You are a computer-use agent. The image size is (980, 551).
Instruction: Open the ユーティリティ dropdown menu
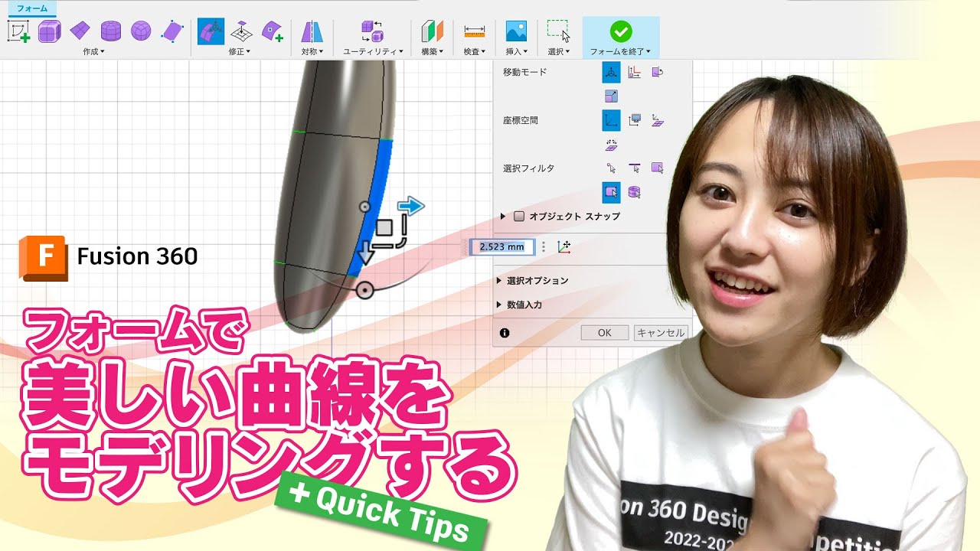pyautogui.click(x=373, y=51)
